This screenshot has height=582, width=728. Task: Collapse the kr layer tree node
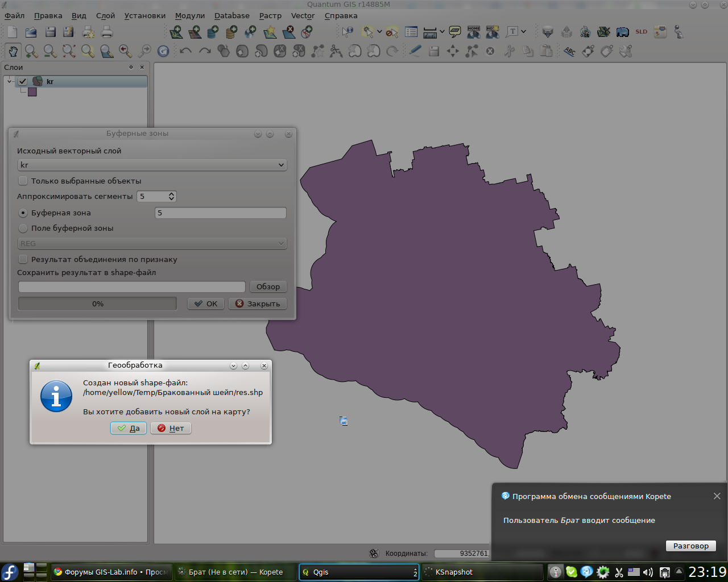point(10,82)
